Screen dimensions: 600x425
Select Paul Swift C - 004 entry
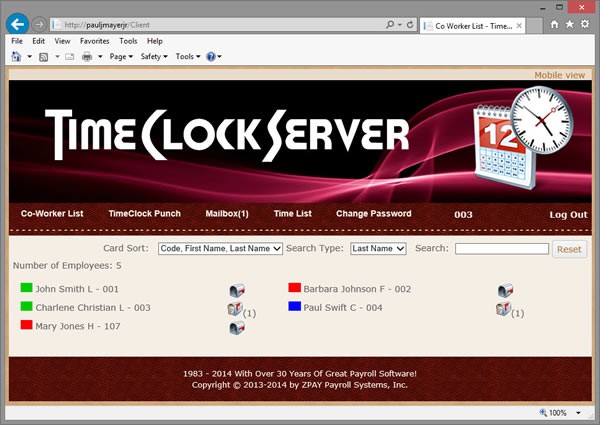[343, 308]
